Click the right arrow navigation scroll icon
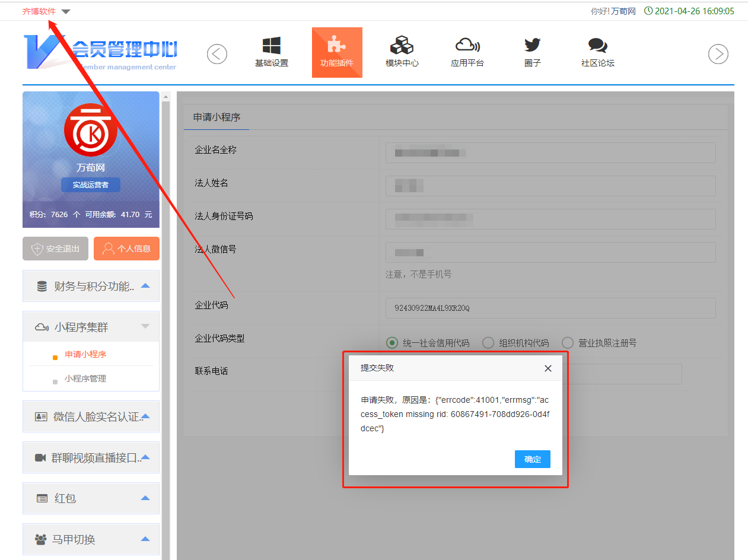Image resolution: width=748 pixels, height=560 pixels. click(718, 54)
